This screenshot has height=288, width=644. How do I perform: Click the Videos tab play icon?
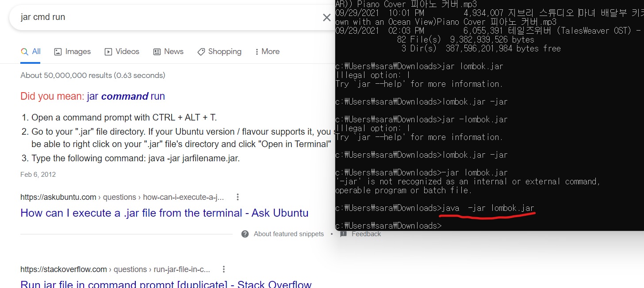(x=108, y=52)
